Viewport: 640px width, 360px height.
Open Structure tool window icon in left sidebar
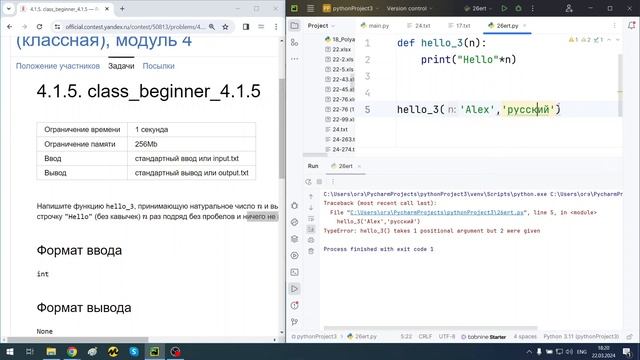294,42
